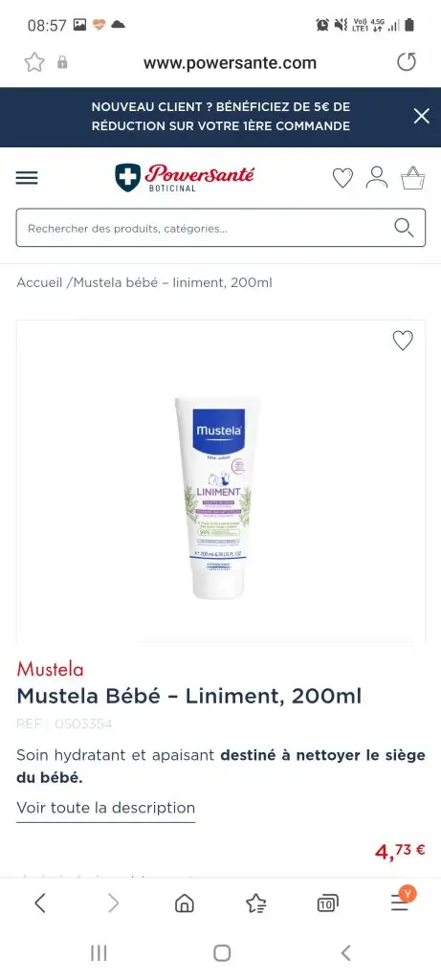
Task: Open browser bookmarks star list icon
Action: click(x=256, y=903)
